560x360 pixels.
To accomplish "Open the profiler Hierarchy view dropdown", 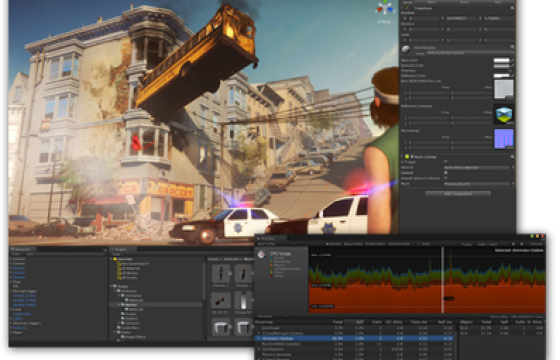I will pyautogui.click(x=272, y=316).
